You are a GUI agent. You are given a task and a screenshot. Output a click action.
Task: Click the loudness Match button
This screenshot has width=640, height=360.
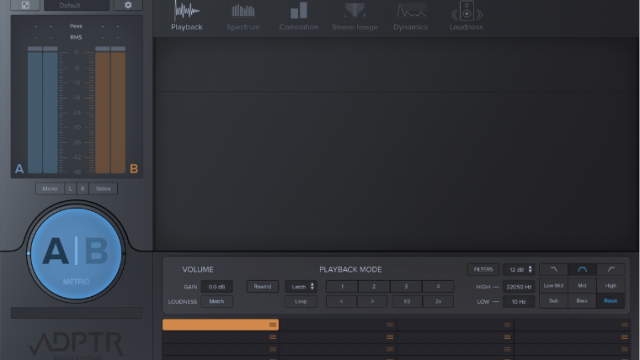pos(217,301)
